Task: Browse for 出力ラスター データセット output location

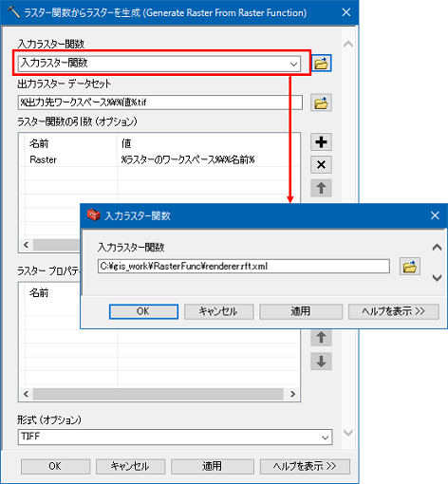Action: click(x=321, y=102)
